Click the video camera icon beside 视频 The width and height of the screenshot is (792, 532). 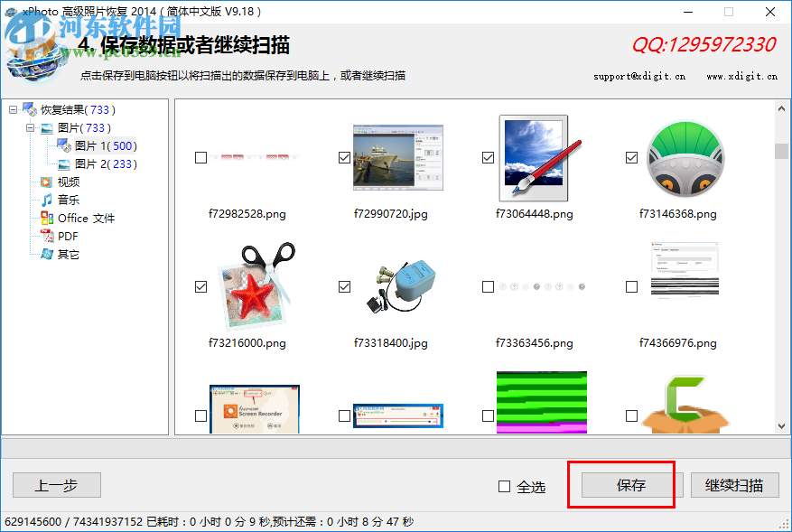point(46,182)
